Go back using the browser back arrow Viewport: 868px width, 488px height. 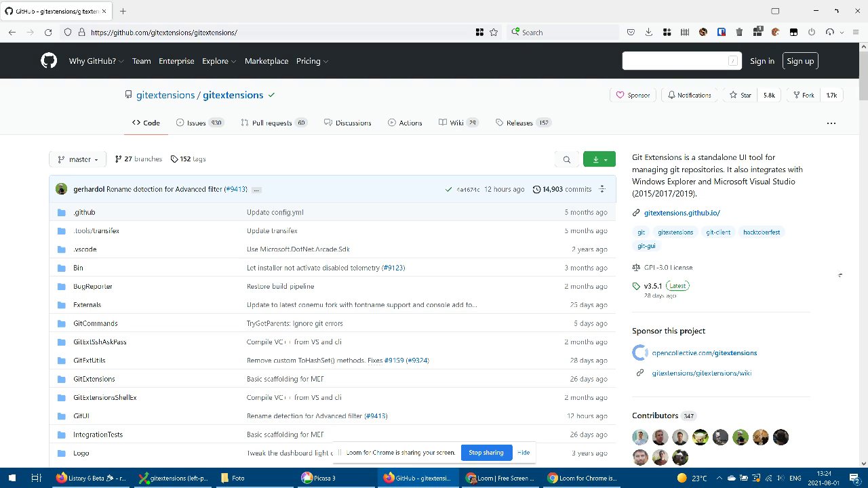[12, 32]
